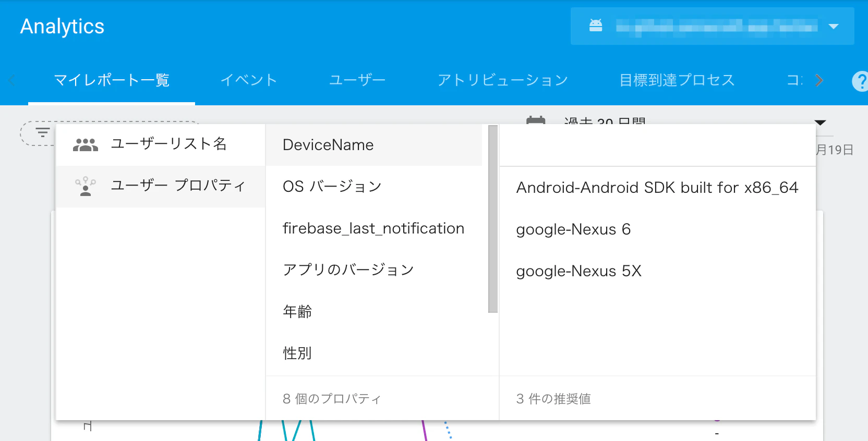Click the value search input field
Image resolution: width=868 pixels, height=441 pixels.
(658, 145)
